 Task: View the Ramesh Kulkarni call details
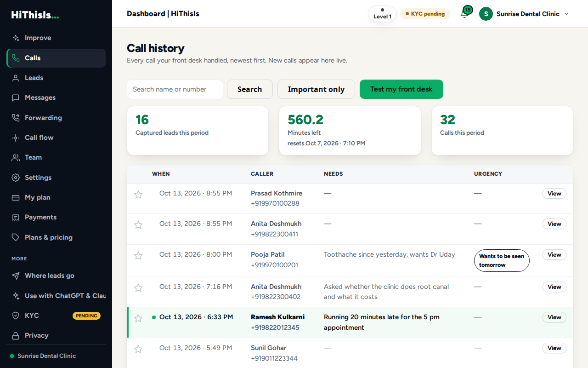pyautogui.click(x=554, y=317)
